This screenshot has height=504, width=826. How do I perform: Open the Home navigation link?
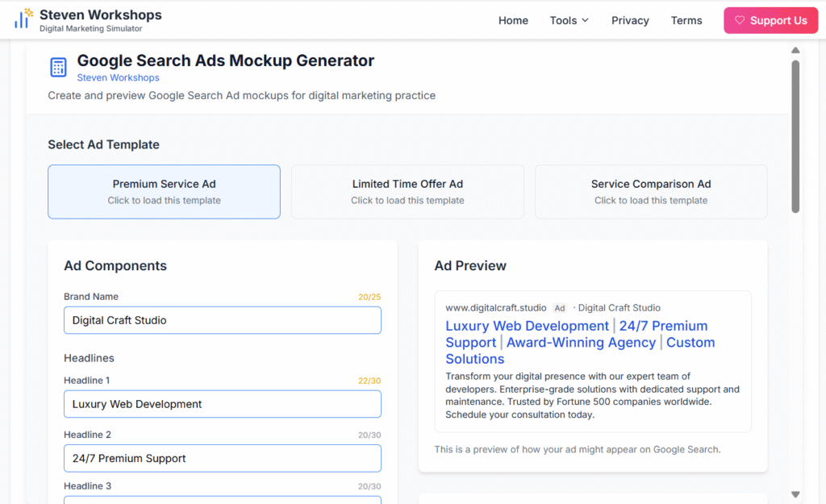point(513,20)
